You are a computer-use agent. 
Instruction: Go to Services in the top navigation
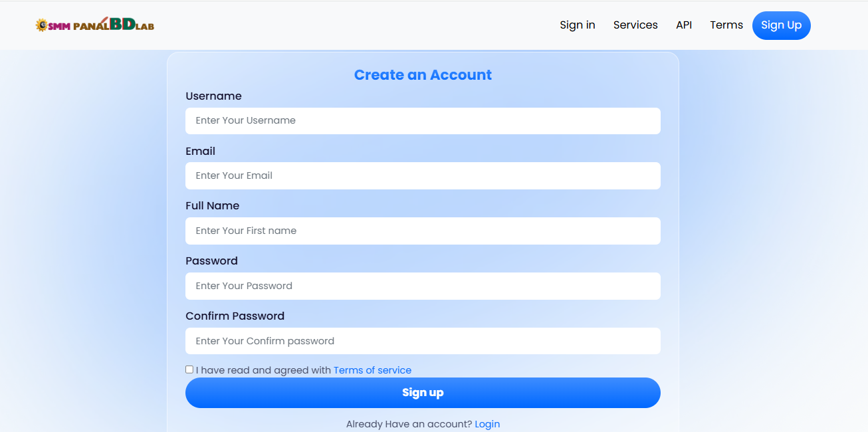tap(635, 25)
